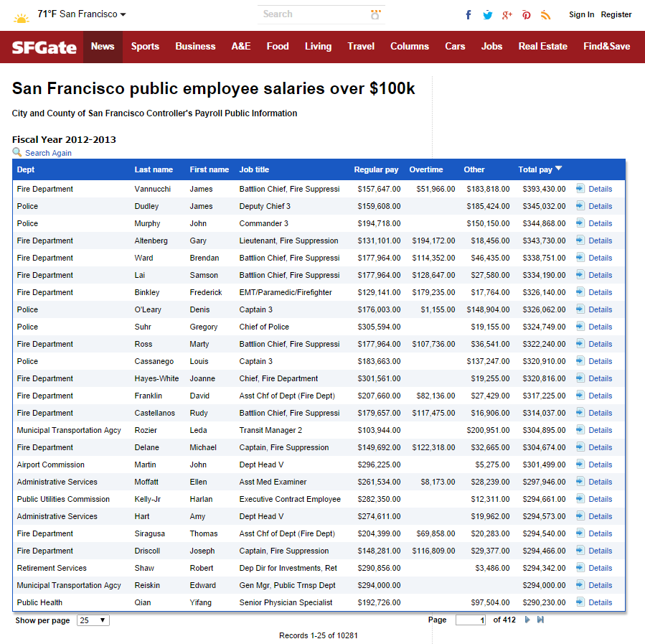The height and width of the screenshot is (644, 645).
Task: Click the search magnifier icon in search box
Action: (x=375, y=14)
